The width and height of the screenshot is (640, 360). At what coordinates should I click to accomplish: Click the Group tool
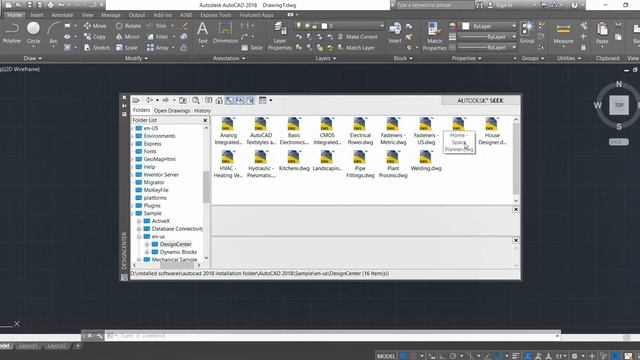tap(527, 33)
